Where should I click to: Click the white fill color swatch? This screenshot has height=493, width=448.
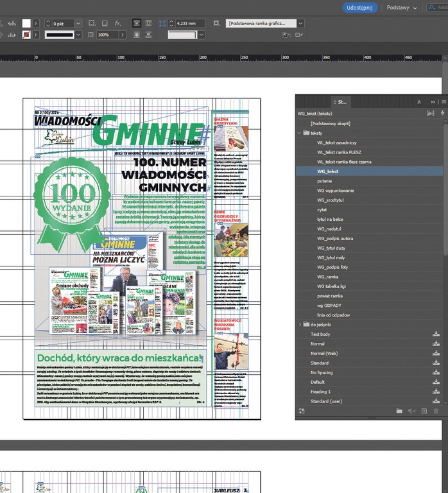[x=26, y=23]
